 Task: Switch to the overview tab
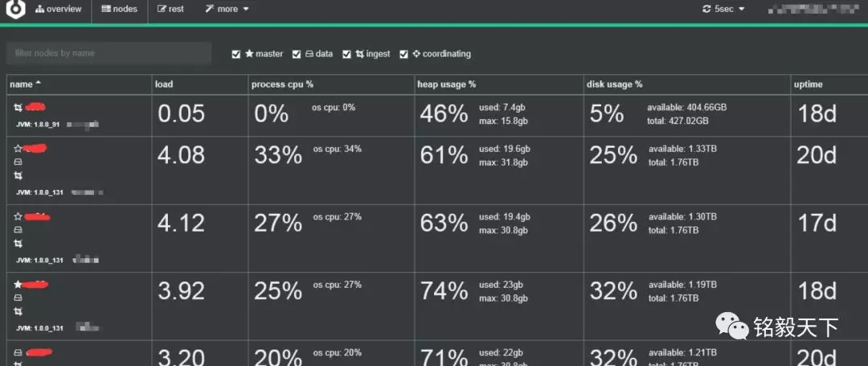click(x=58, y=9)
